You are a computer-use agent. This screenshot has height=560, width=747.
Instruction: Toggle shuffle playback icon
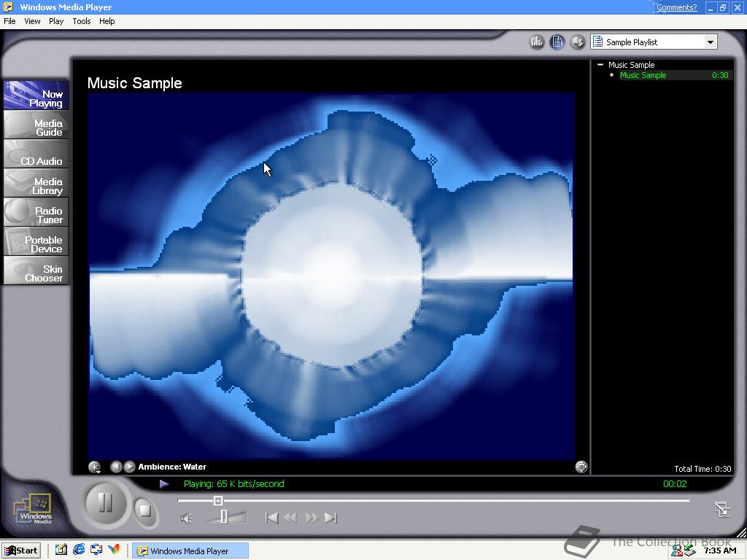click(578, 42)
